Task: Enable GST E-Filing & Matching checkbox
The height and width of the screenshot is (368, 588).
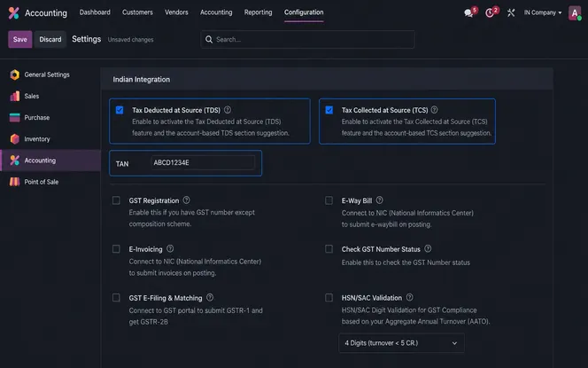Action: (x=116, y=298)
